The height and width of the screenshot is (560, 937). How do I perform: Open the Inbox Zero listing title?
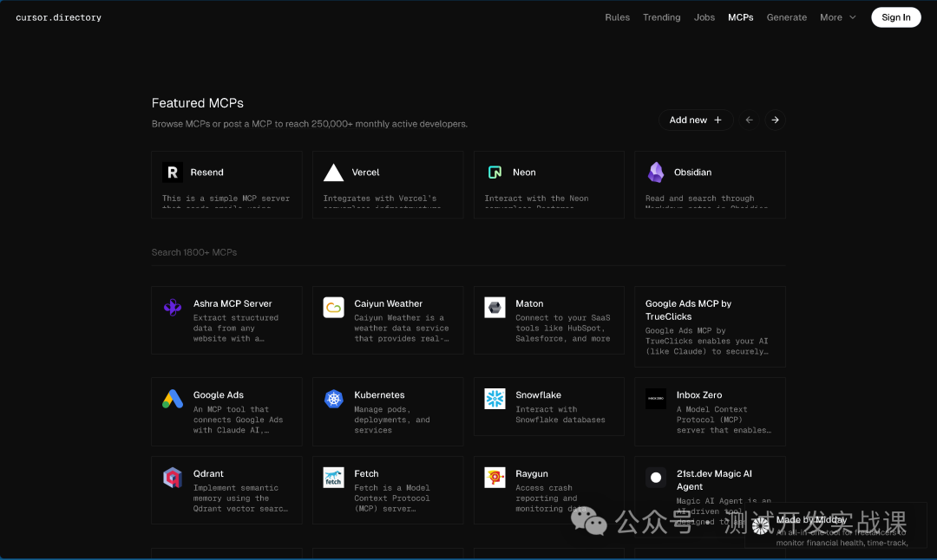(x=699, y=395)
